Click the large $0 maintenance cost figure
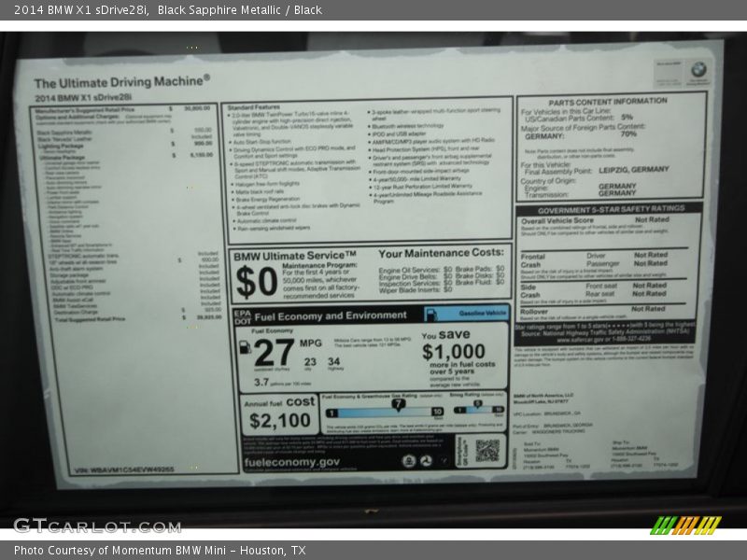Screen dimensions: 747x560 pyautogui.click(x=256, y=281)
